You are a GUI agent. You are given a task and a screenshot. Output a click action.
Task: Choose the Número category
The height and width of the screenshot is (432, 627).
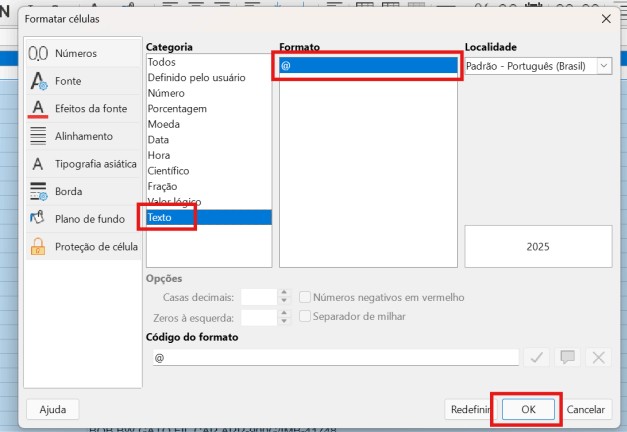point(209,93)
